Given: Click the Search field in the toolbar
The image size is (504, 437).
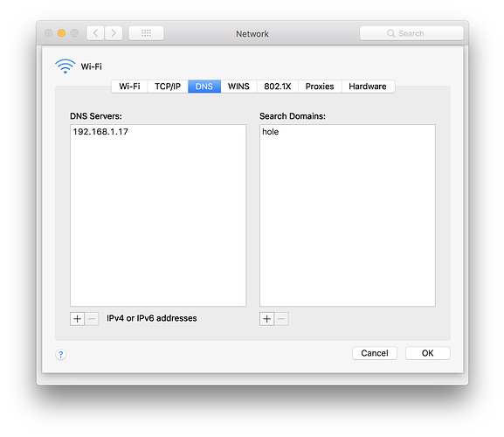Looking at the screenshot, I should (411, 33).
